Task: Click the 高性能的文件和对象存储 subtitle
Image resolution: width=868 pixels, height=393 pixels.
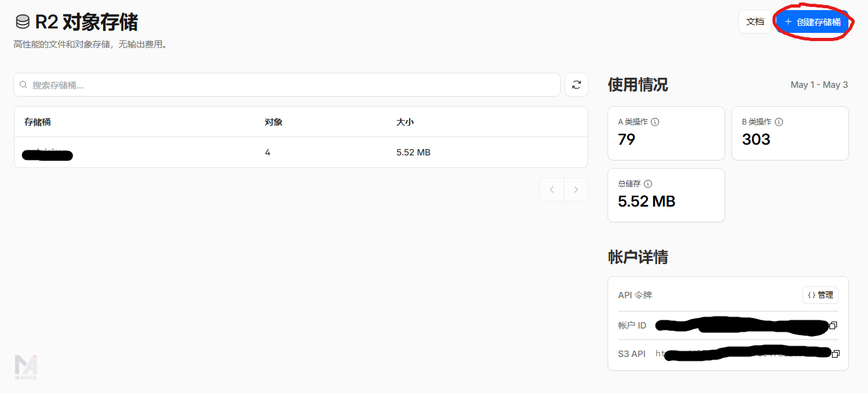Action: [x=90, y=45]
